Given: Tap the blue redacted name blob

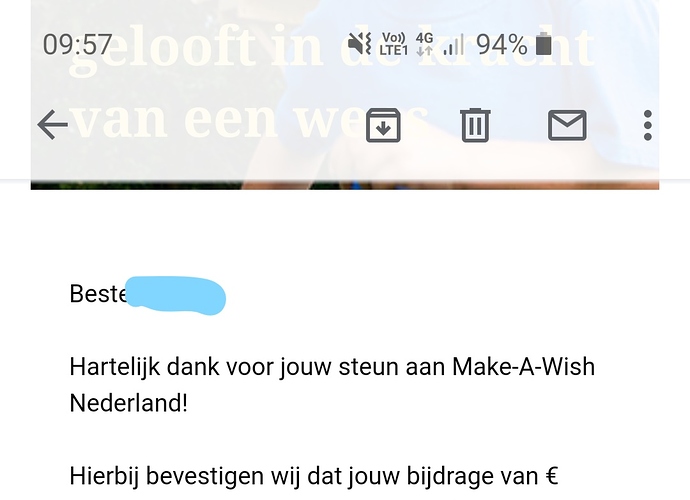Looking at the screenshot, I should [x=176, y=295].
